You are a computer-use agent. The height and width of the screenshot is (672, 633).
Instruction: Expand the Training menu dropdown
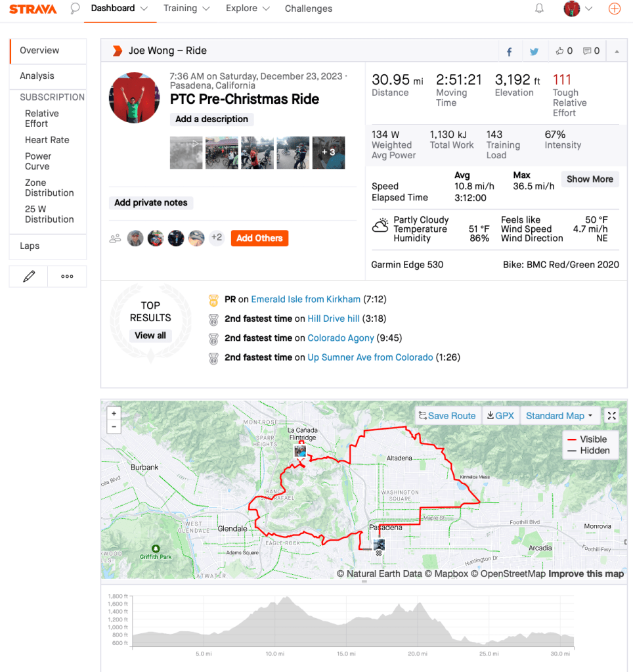186,9
